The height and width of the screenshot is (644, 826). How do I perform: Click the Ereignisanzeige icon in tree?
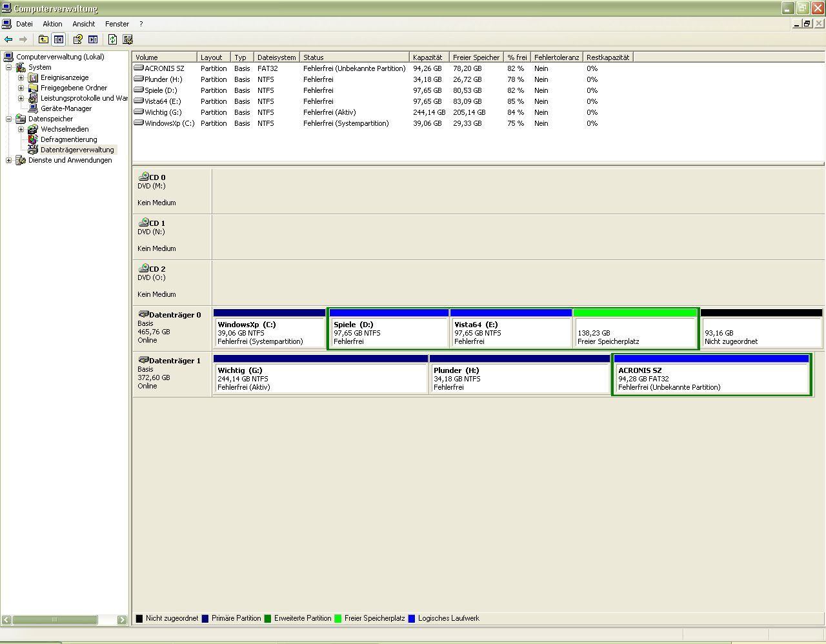[x=33, y=77]
